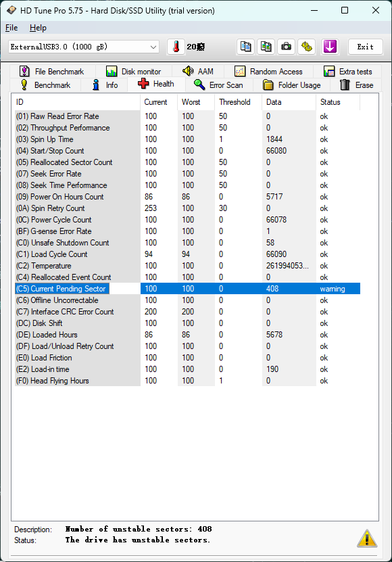Screen dimensions: 392x562
Task: Switch to the Benchmark tab
Action: pyautogui.click(x=45, y=85)
